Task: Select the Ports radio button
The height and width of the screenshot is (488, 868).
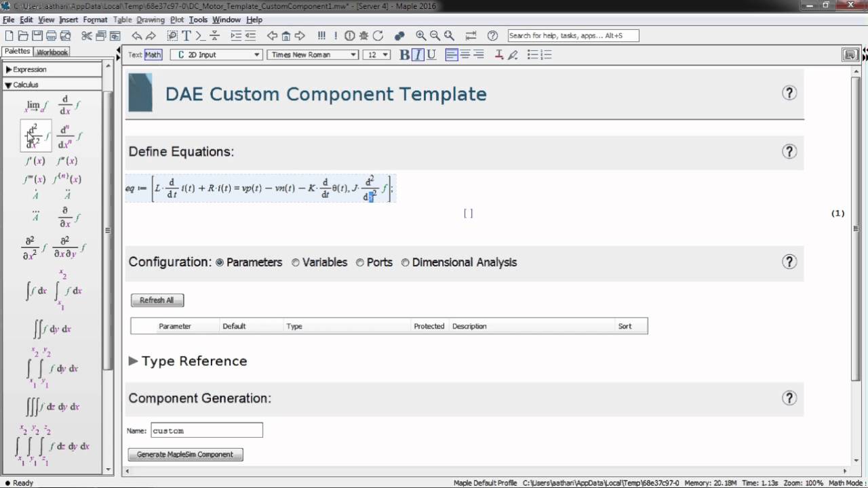Action: click(360, 262)
